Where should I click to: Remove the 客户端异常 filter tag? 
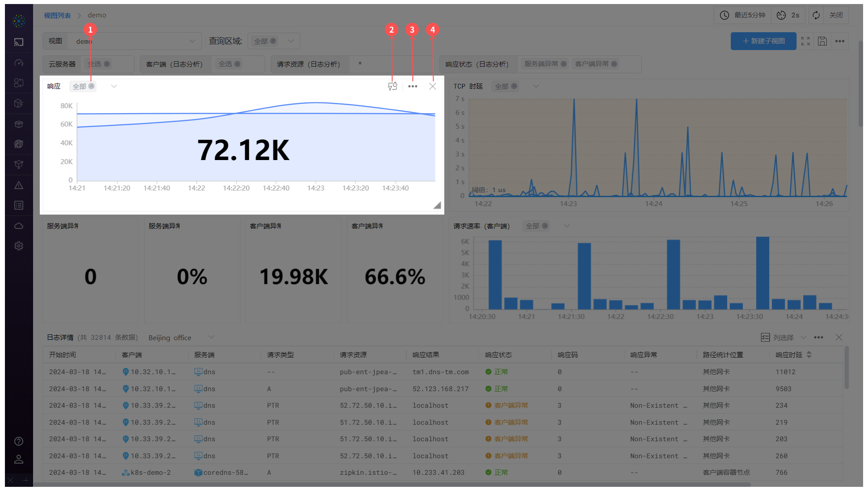615,63
